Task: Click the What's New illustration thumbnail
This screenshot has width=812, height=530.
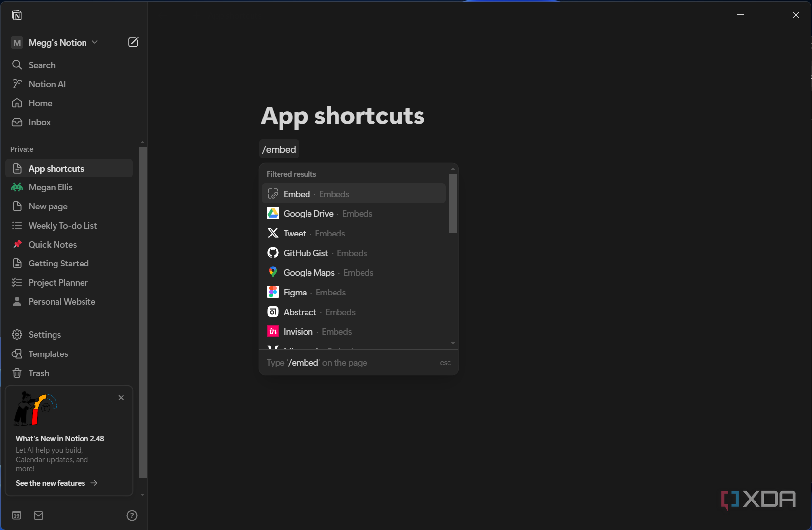Action: point(35,409)
